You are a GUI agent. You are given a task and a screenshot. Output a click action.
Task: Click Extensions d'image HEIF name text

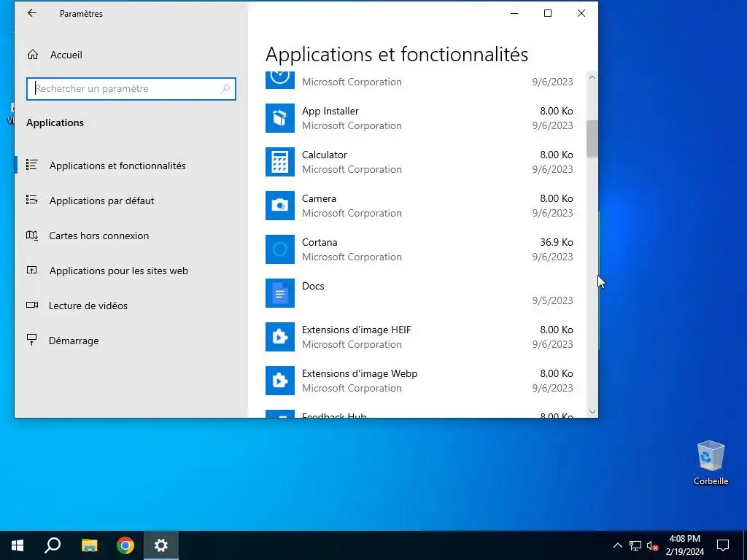pos(356,330)
